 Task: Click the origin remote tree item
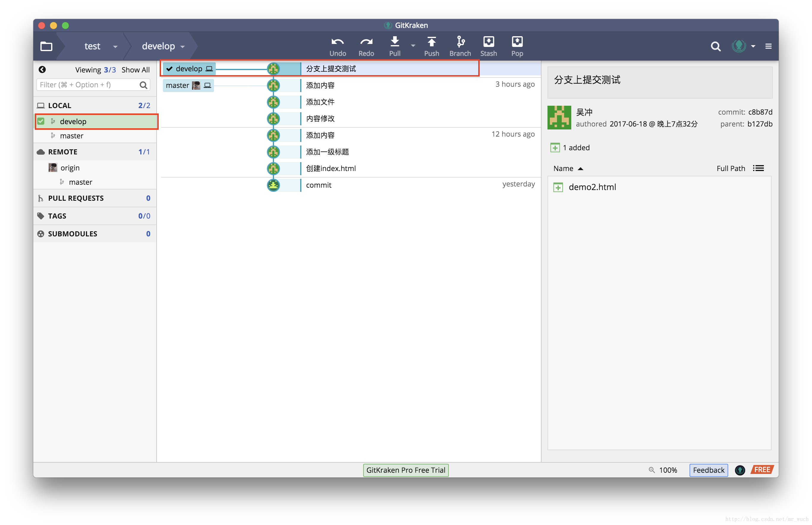click(x=69, y=167)
